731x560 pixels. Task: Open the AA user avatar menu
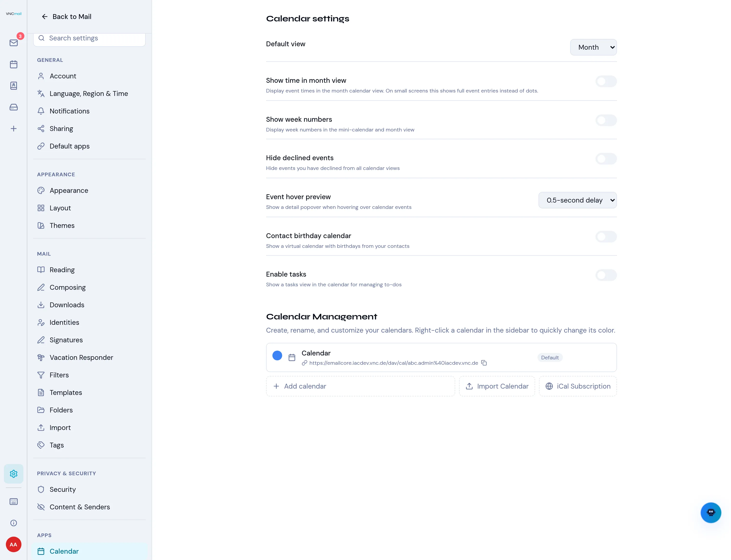pyautogui.click(x=14, y=544)
